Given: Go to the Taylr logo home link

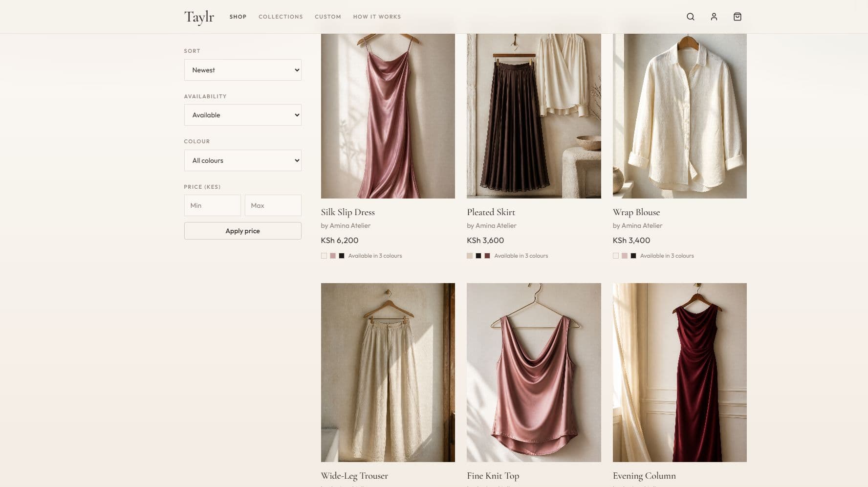Looking at the screenshot, I should [x=199, y=17].
